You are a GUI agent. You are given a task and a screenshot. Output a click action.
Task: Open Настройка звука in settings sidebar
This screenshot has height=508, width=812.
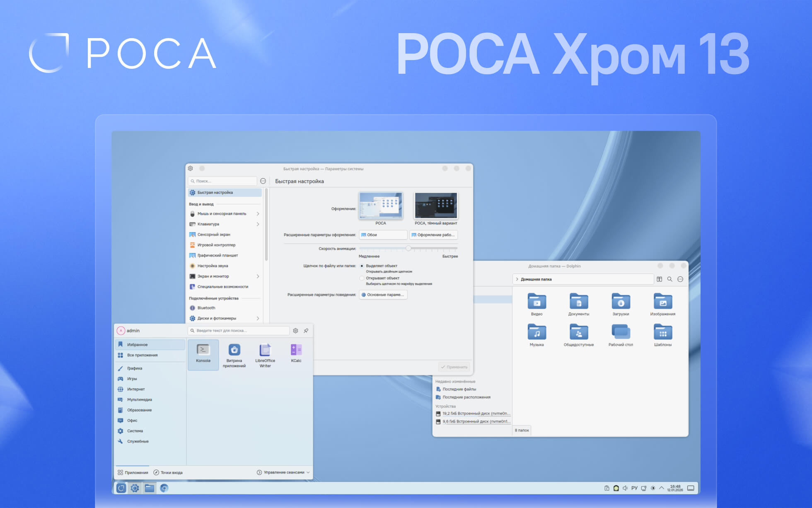click(224, 266)
